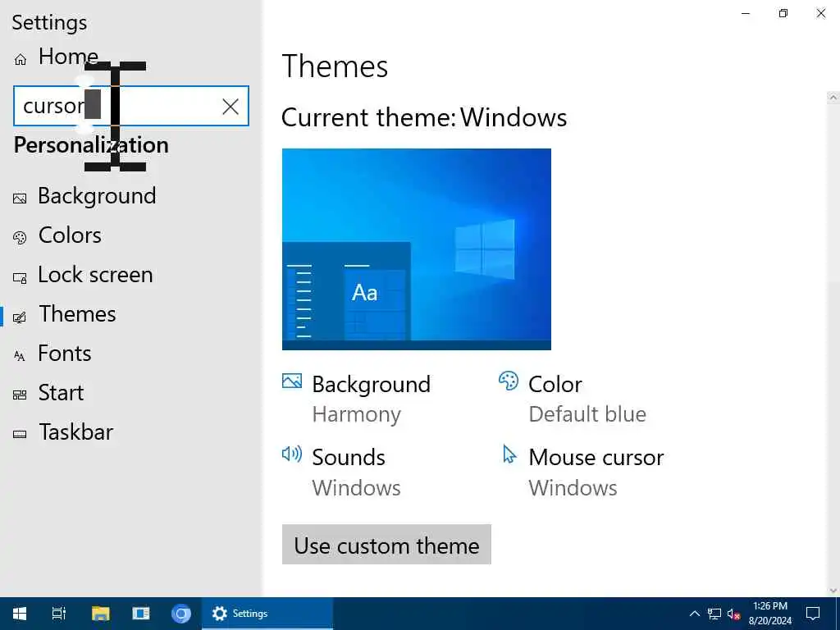840x630 pixels.
Task: Click the Fonts icon in the sidebar
Action: pos(20,356)
